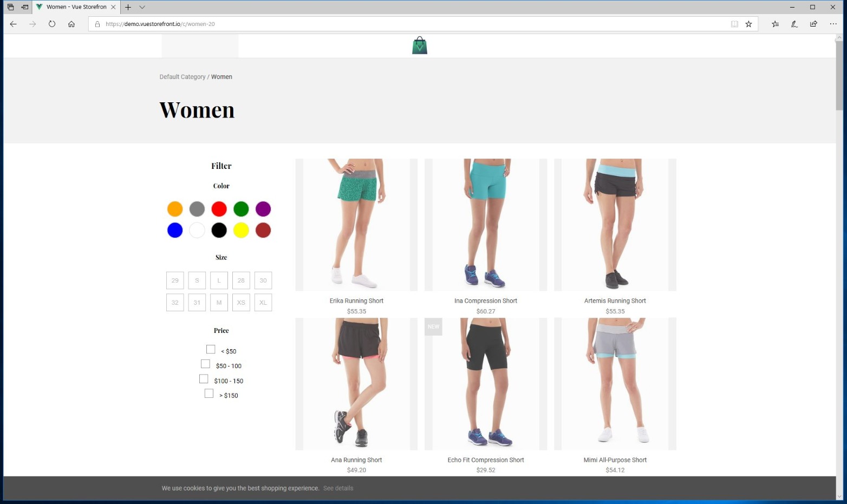The height and width of the screenshot is (504, 847).
Task: Filter by size XS
Action: point(241,303)
